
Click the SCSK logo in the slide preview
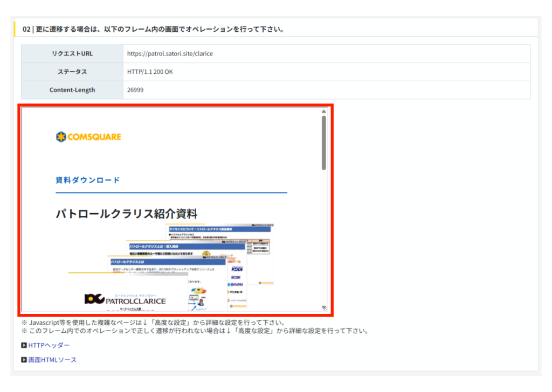(236, 277)
